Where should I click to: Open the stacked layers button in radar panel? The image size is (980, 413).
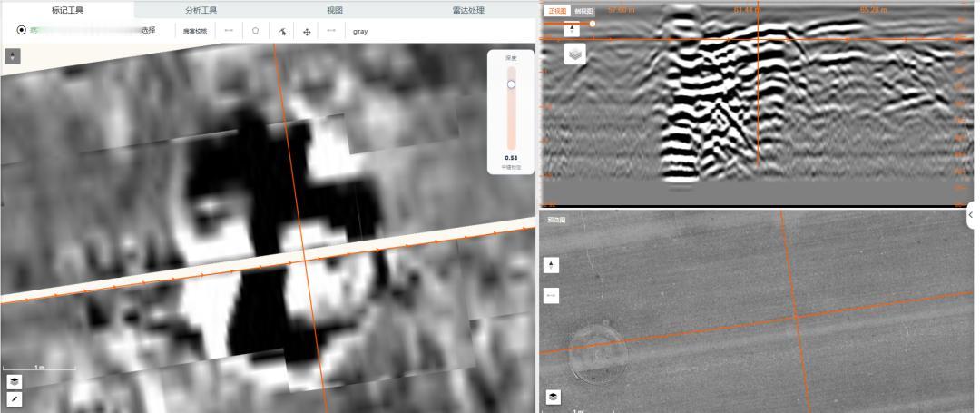[575, 54]
